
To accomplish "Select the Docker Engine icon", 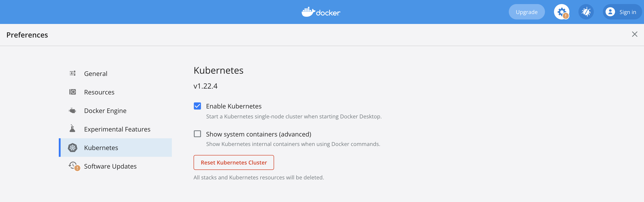I will (x=73, y=110).
